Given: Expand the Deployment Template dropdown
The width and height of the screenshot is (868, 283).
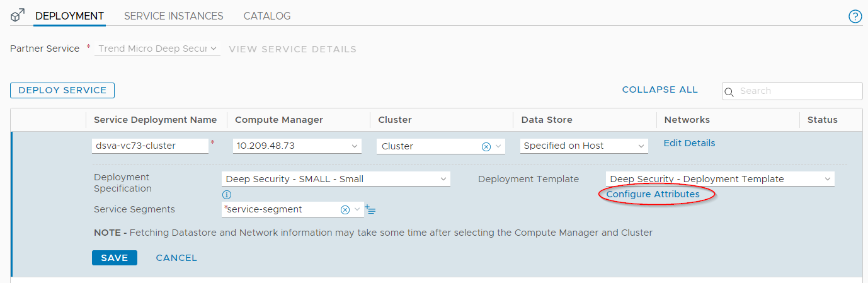Looking at the screenshot, I should pos(719,179).
